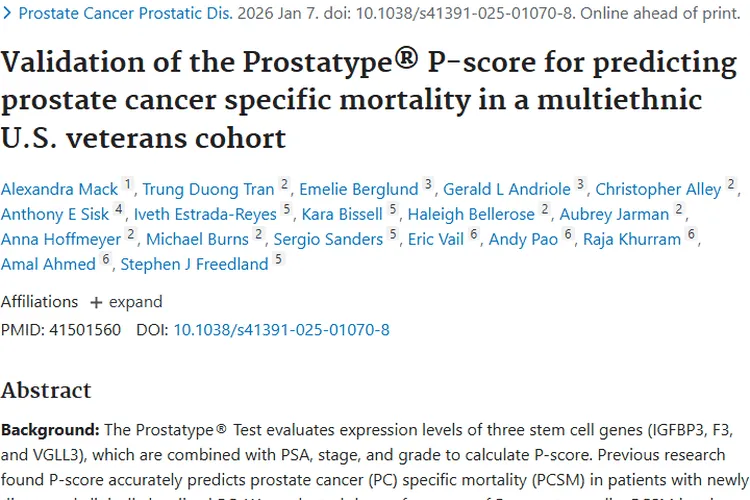Image resolution: width=750 pixels, height=500 pixels.
Task: View author Iveth Estrada-Reyes
Action: 204,214
